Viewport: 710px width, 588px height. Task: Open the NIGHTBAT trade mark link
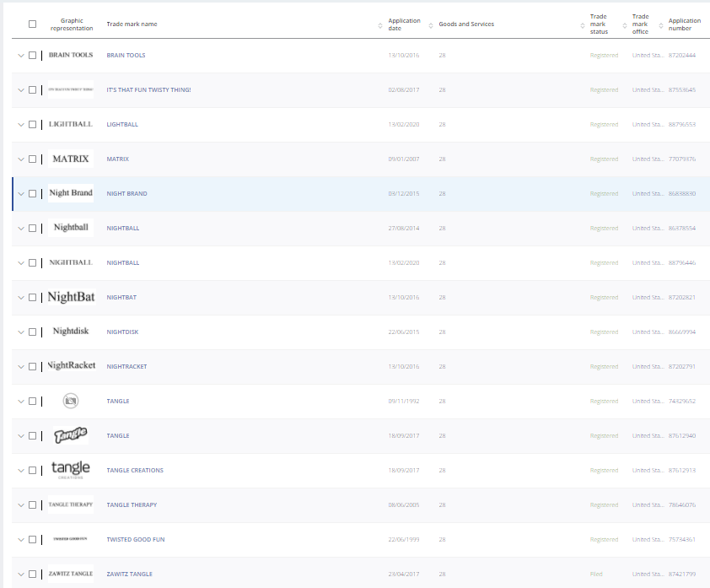point(121,297)
